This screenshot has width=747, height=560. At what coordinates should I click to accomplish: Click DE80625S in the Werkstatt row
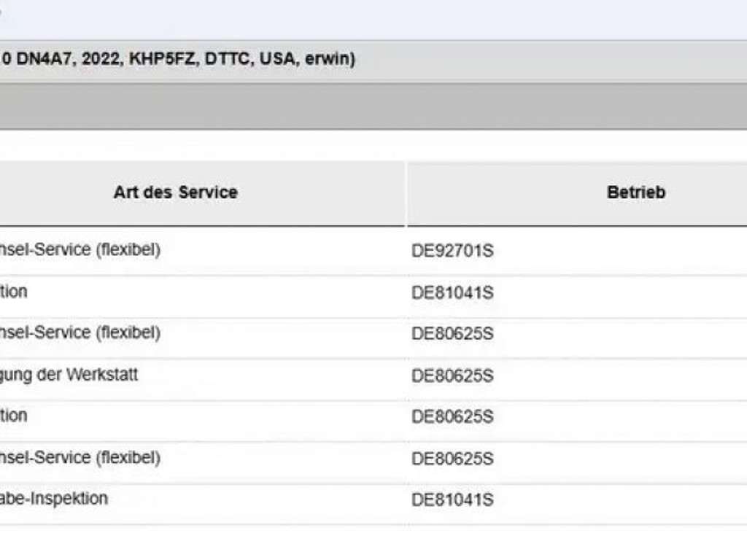[452, 376]
